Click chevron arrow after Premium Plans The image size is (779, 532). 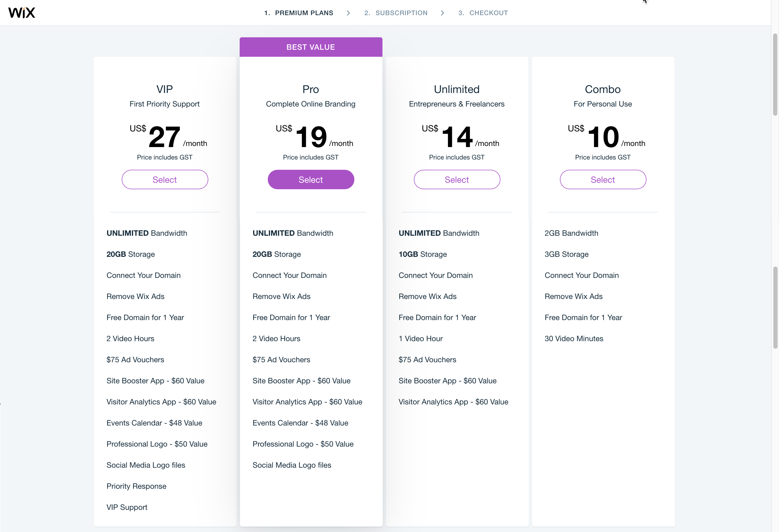pyautogui.click(x=348, y=13)
